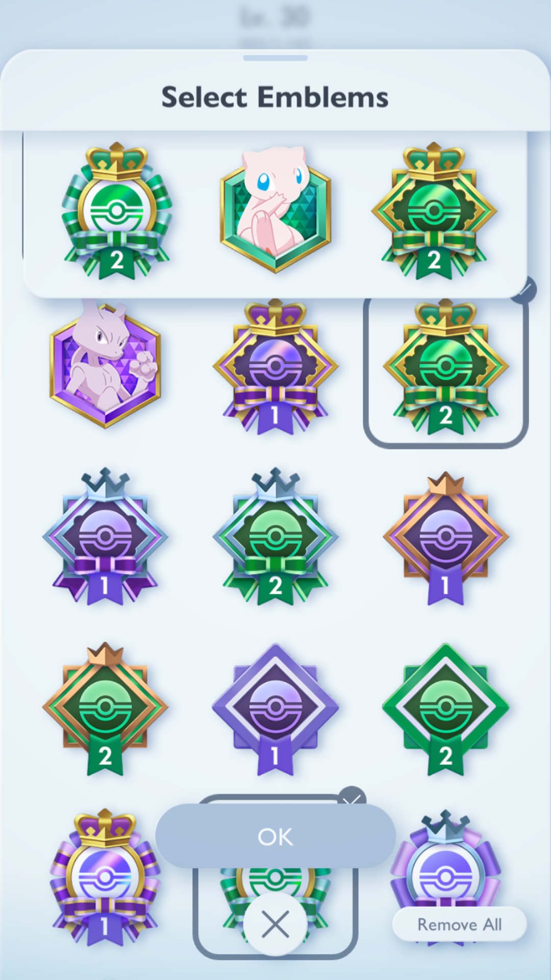Select the bronze-crown green diamond emblem numbered 2

[105, 708]
